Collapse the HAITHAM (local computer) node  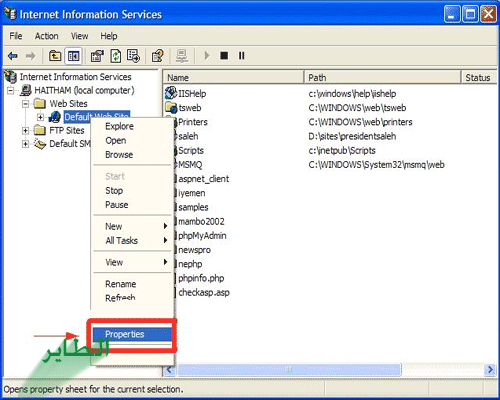(11, 90)
